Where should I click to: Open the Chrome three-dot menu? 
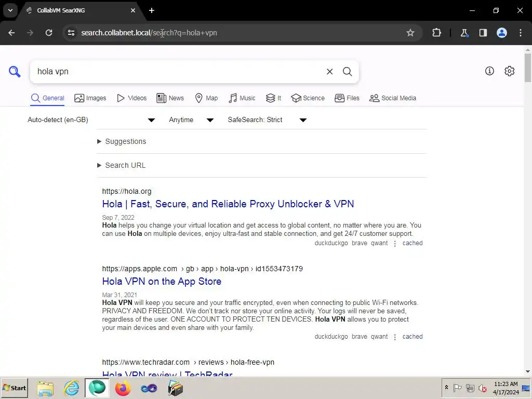[x=521, y=33]
